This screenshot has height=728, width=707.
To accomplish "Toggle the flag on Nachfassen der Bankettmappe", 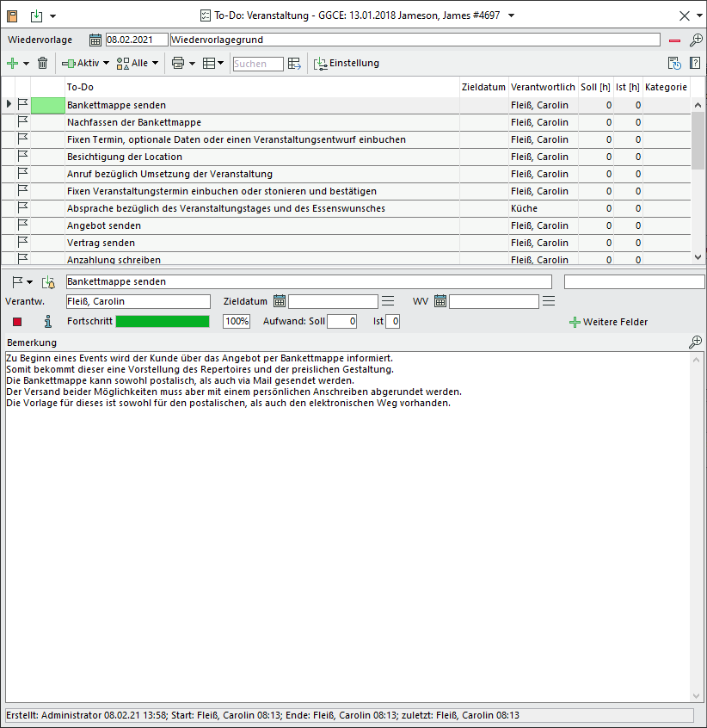I will point(22,122).
